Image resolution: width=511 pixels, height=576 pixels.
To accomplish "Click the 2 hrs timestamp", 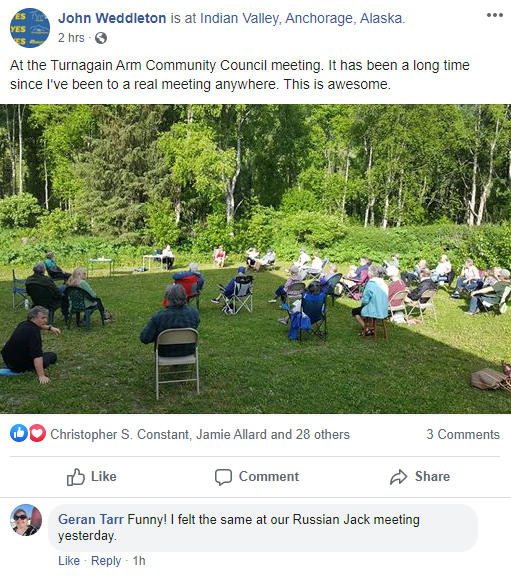I will 71,38.
